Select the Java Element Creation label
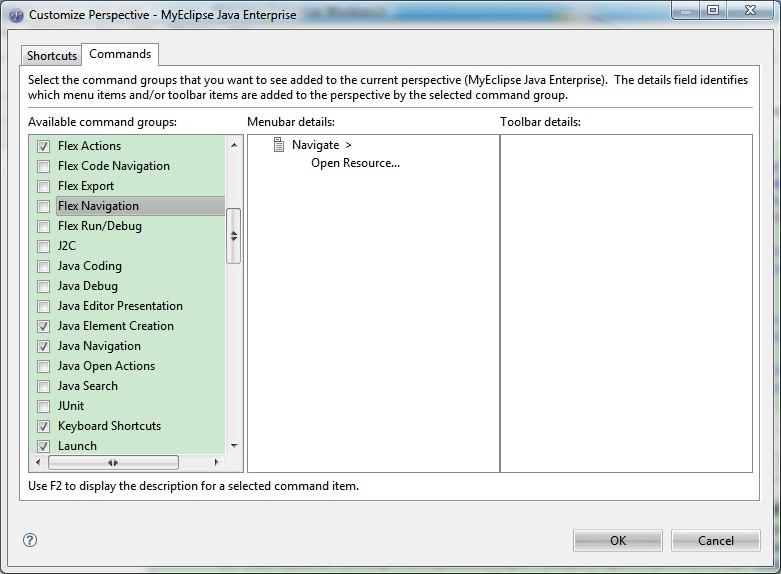 coord(116,326)
